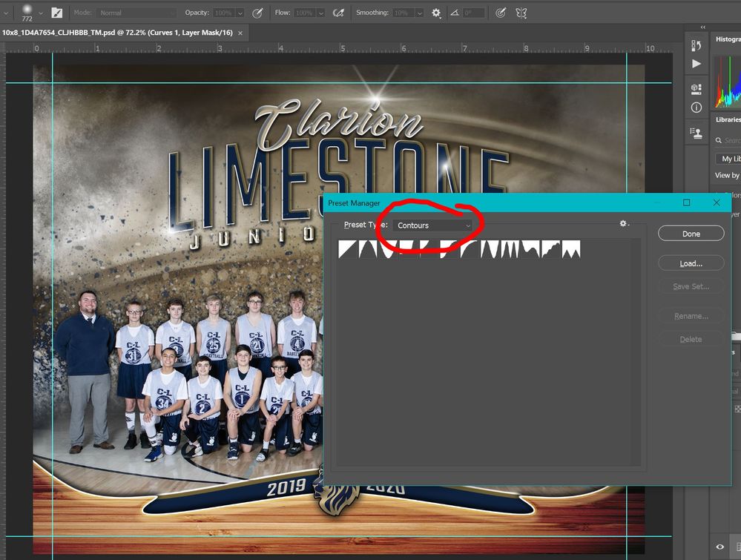Switch to the Libraries panel tab
This screenshot has height=560, width=741.
pyautogui.click(x=728, y=119)
